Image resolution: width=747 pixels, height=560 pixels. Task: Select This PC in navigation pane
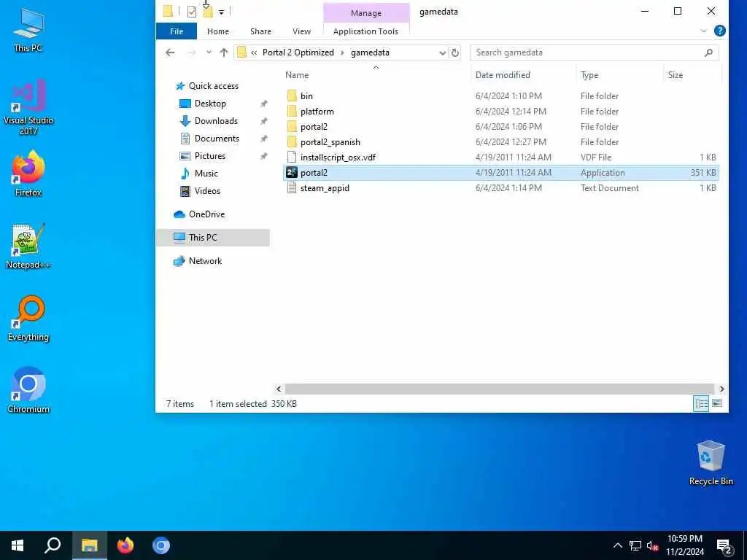click(x=213, y=238)
